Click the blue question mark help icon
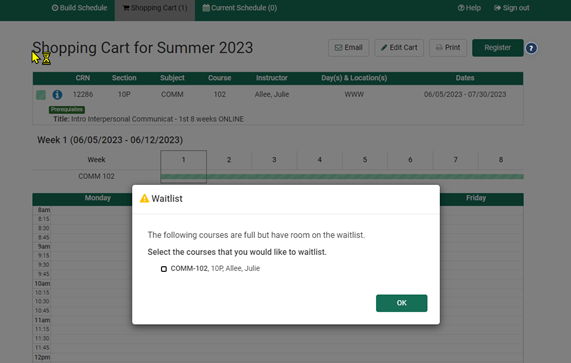 point(531,48)
